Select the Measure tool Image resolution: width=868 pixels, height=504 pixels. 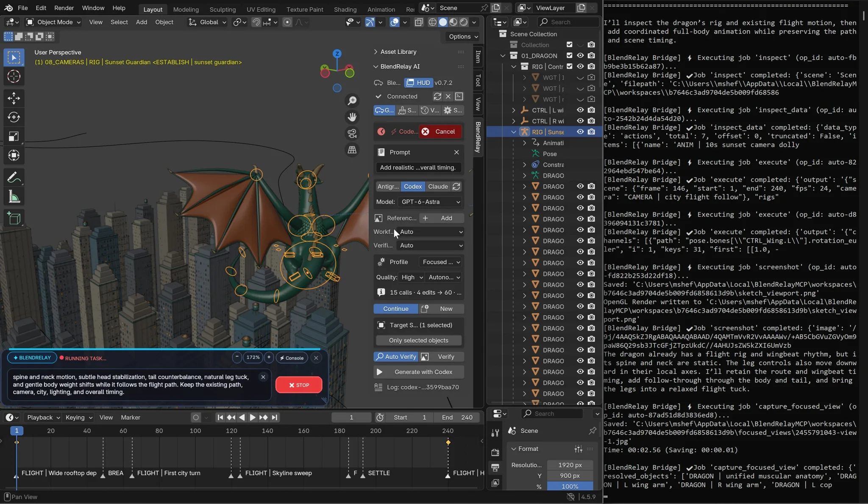click(x=14, y=197)
